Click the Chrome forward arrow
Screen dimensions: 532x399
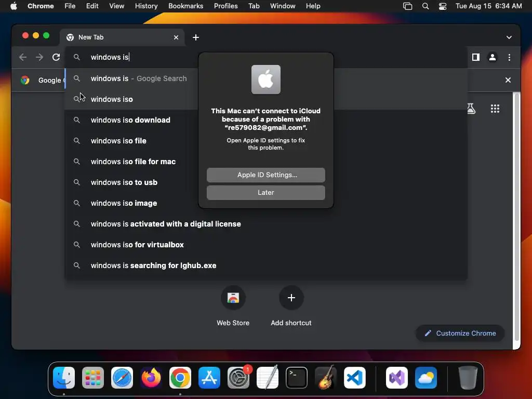(39, 57)
